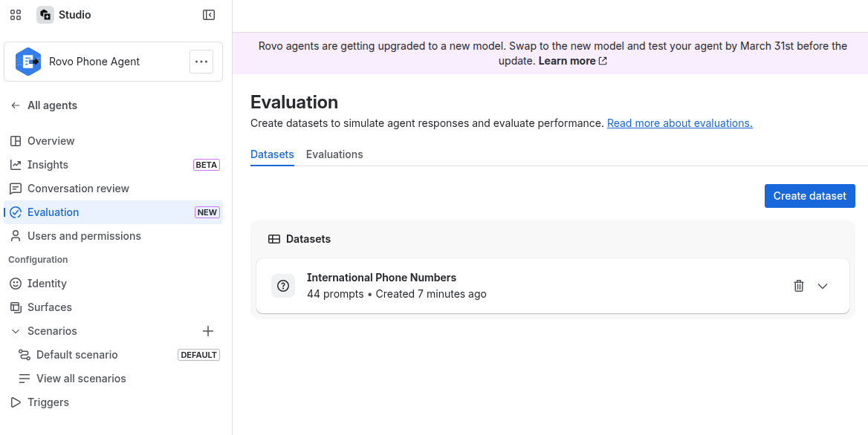Open the Overview page
Viewport: 868px width, 435px height.
tap(113, 141)
